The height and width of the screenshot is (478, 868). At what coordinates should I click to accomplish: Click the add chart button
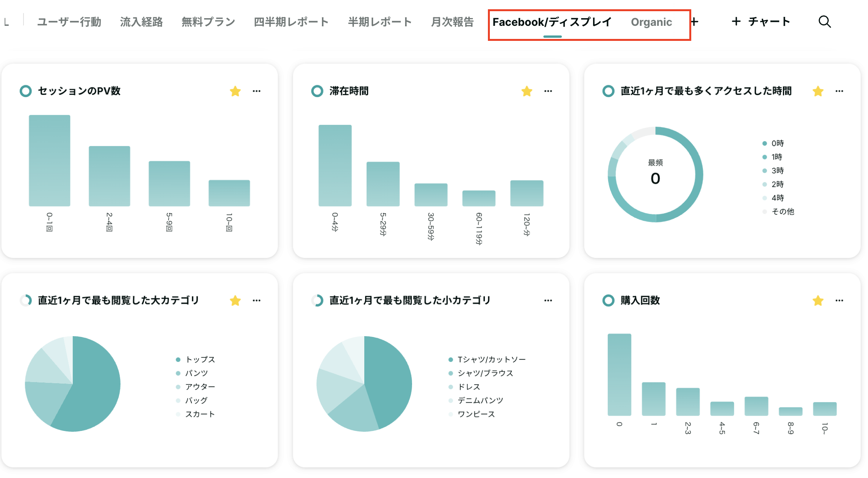point(761,22)
